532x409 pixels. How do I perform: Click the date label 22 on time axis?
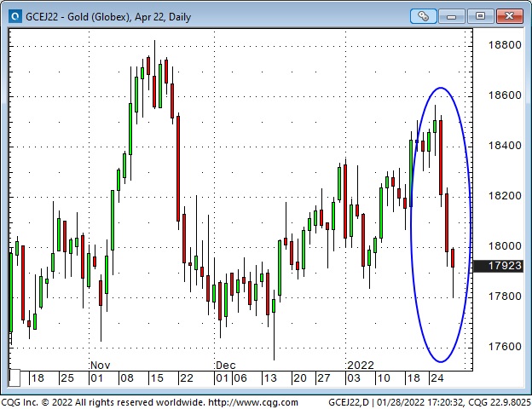[x=186, y=378]
